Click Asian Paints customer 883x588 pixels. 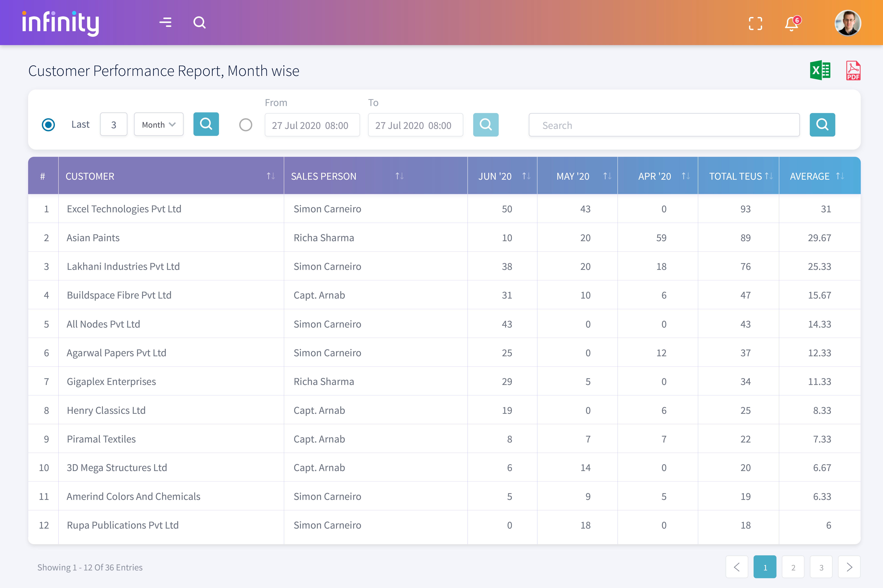click(93, 237)
